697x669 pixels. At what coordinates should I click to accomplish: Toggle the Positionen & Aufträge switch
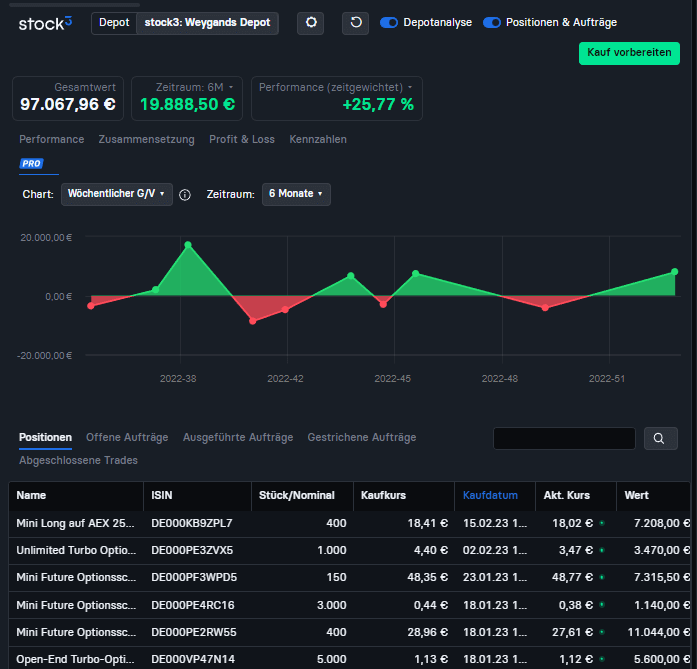pyautogui.click(x=492, y=23)
